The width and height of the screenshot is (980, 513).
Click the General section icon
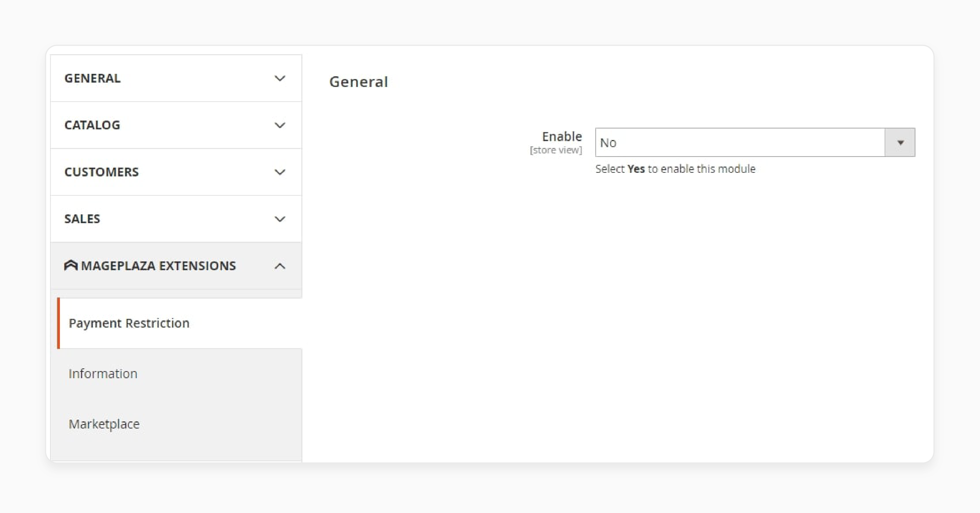coord(279,78)
